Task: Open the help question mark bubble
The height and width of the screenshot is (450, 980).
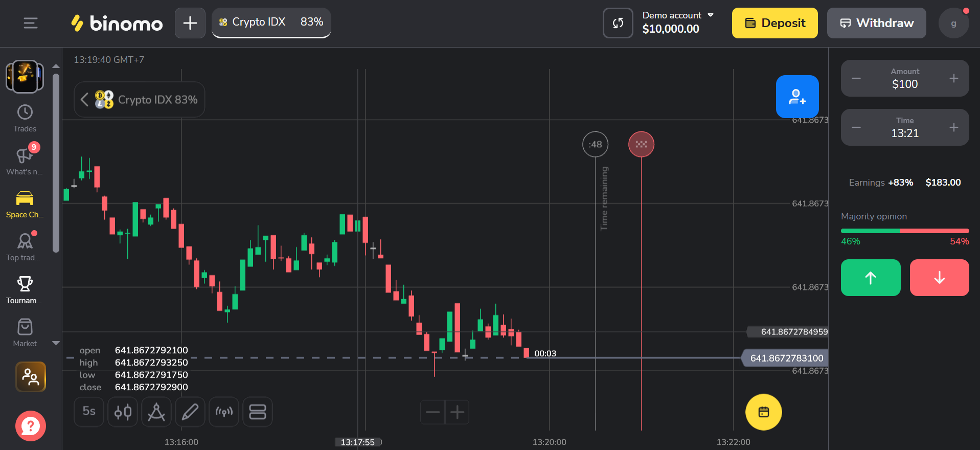Action: tap(31, 425)
